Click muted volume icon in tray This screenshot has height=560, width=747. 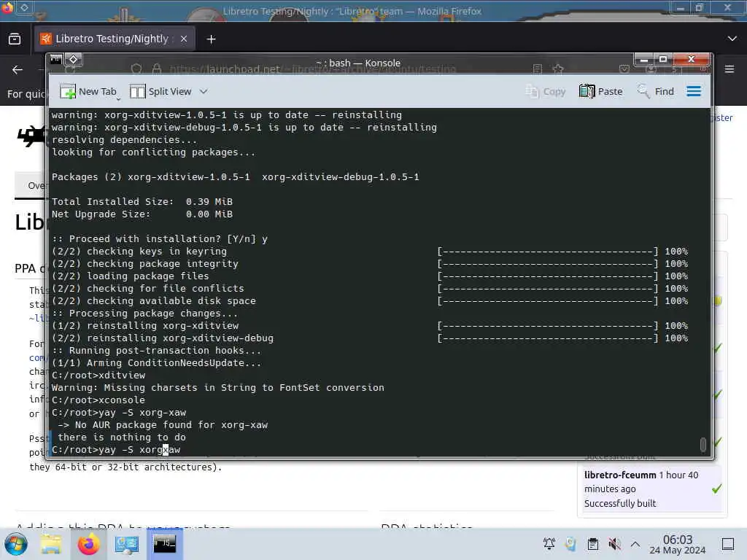tap(614, 544)
